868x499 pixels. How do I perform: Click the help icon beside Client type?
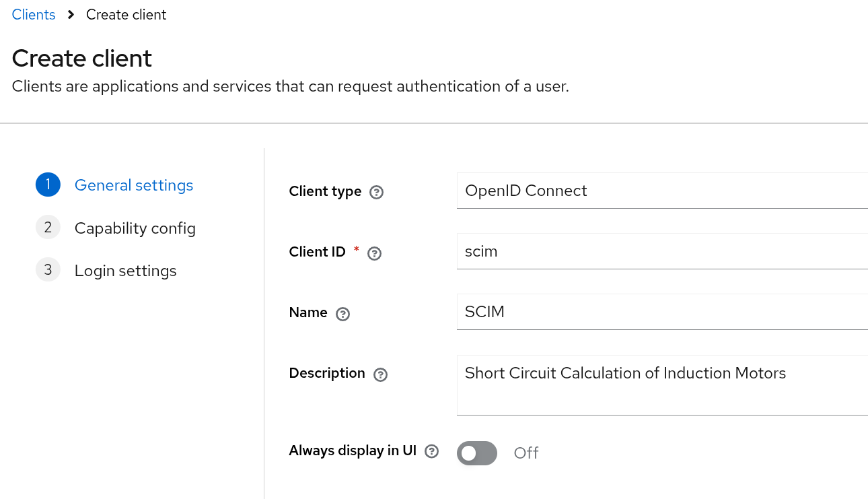coord(377,192)
